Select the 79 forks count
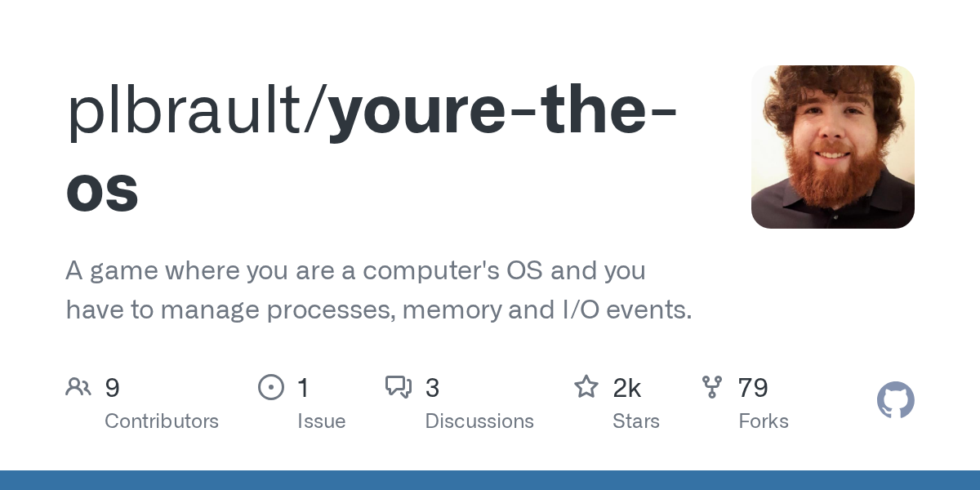The image size is (980, 490). [753, 388]
